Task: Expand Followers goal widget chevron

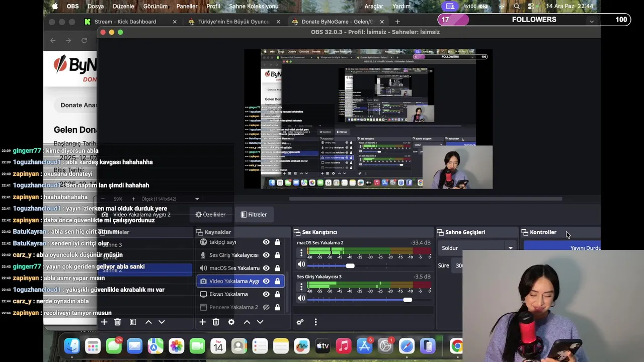Action: click(592, 21)
